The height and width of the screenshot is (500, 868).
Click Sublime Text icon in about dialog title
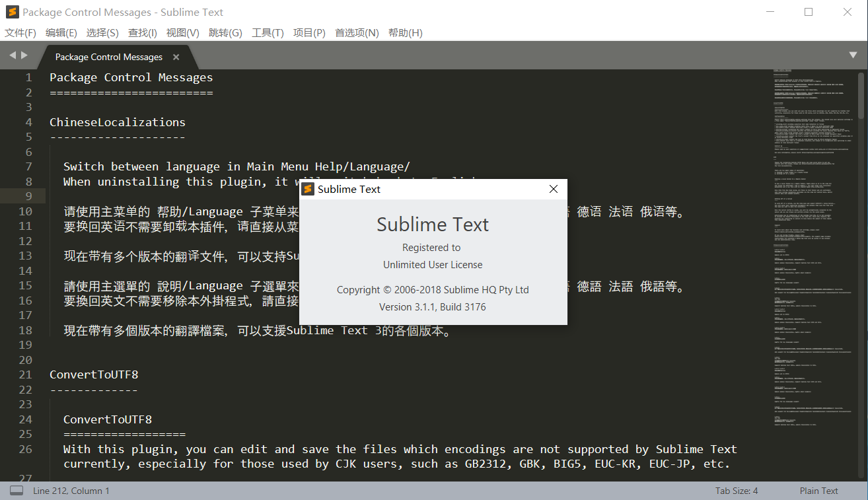point(308,189)
